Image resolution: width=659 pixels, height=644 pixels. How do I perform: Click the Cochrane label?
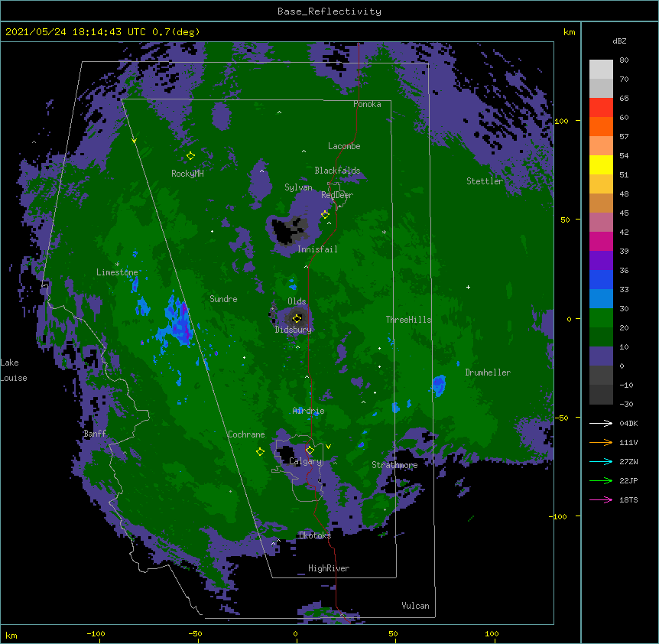246,434
